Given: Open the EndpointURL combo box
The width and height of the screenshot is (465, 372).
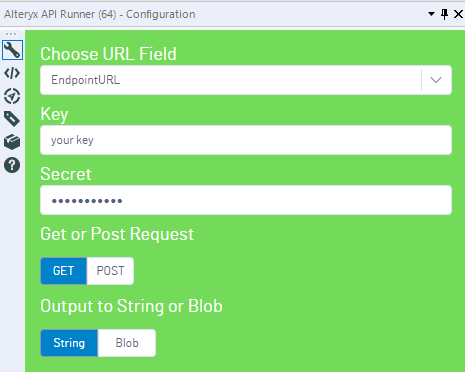Looking at the screenshot, I should 246,80.
